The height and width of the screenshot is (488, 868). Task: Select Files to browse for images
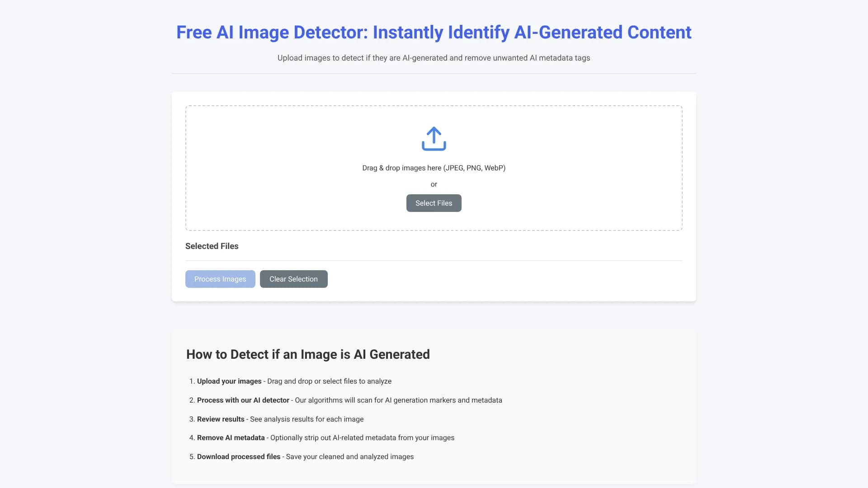click(434, 203)
